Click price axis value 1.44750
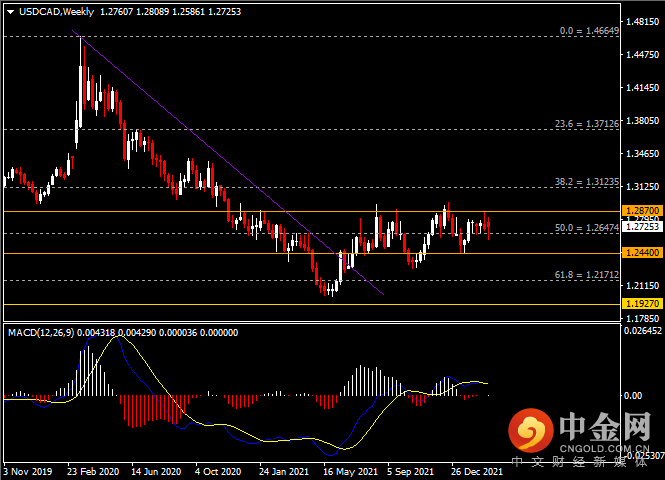665x480 pixels. [x=643, y=55]
